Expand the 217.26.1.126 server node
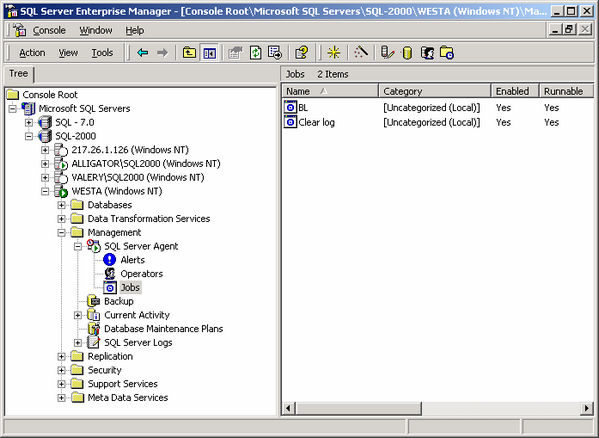The image size is (599, 438). (45, 150)
